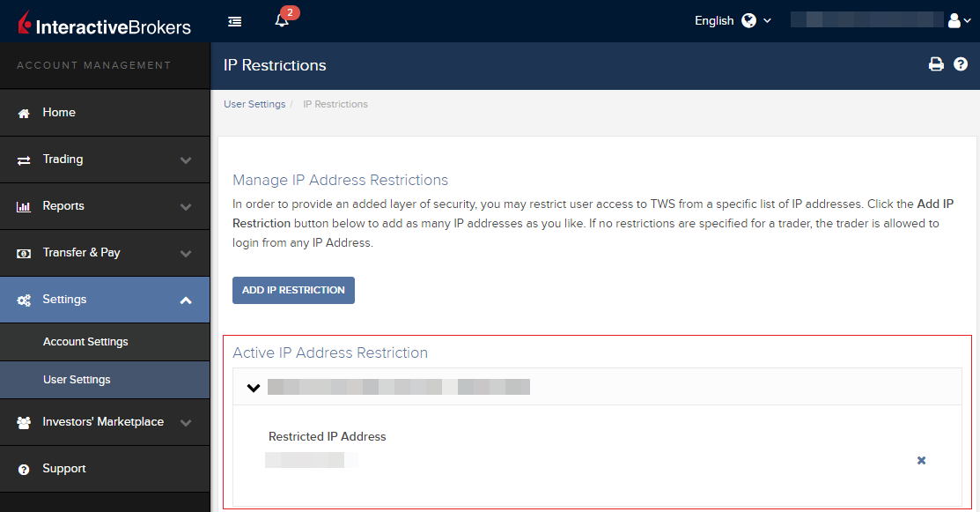This screenshot has height=512, width=980.
Task: Collapse the active IP restriction user row
Action: (253, 388)
